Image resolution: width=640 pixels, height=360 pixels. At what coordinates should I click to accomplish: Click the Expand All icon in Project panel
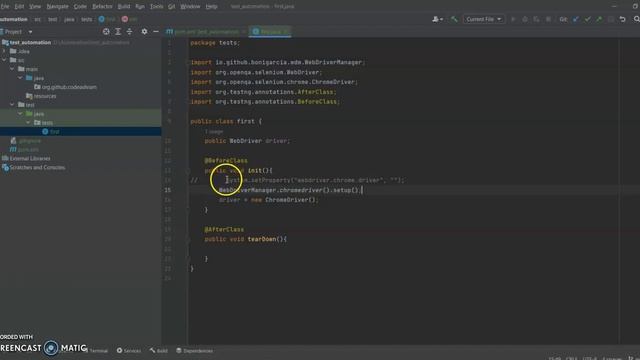click(x=118, y=31)
